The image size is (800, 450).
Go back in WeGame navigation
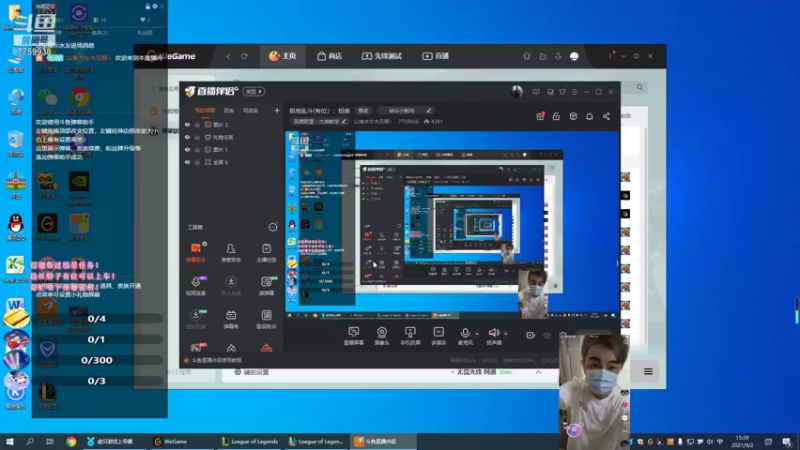228,56
